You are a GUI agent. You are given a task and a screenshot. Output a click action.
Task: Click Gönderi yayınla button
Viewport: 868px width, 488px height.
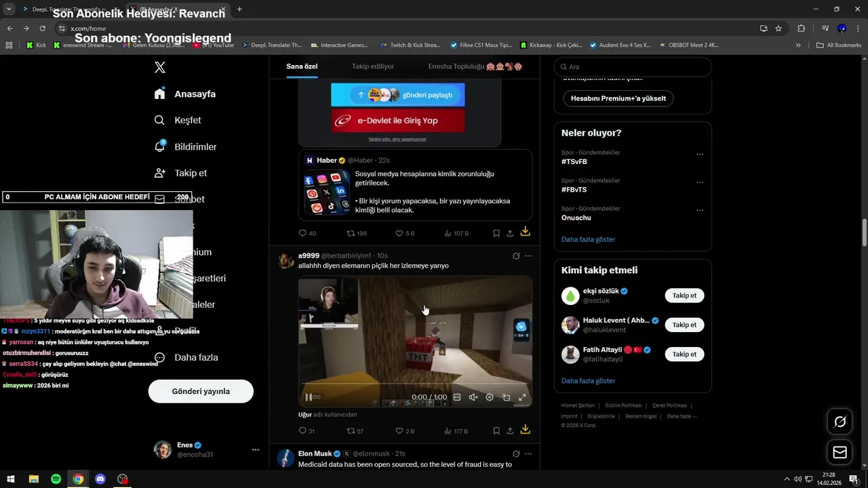[201, 391]
